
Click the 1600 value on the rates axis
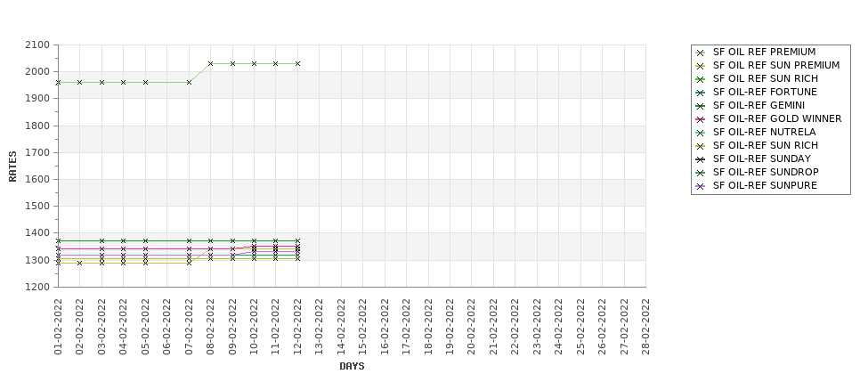(x=37, y=179)
